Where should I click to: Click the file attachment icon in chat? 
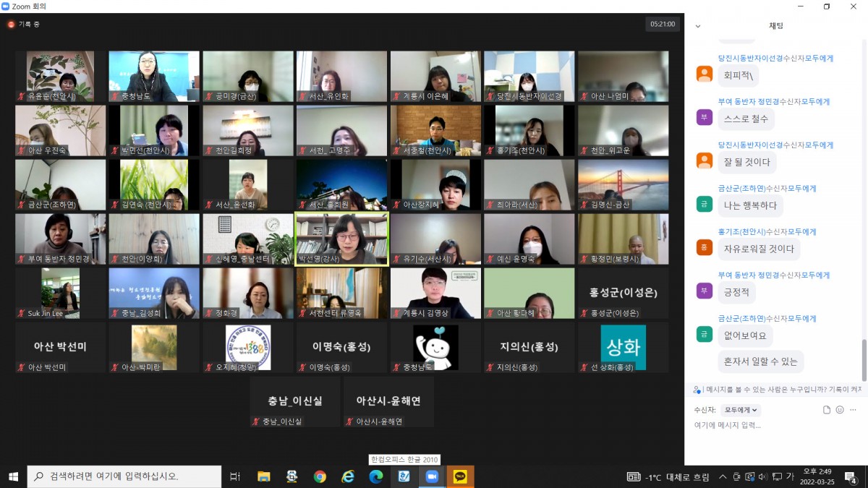[827, 410]
